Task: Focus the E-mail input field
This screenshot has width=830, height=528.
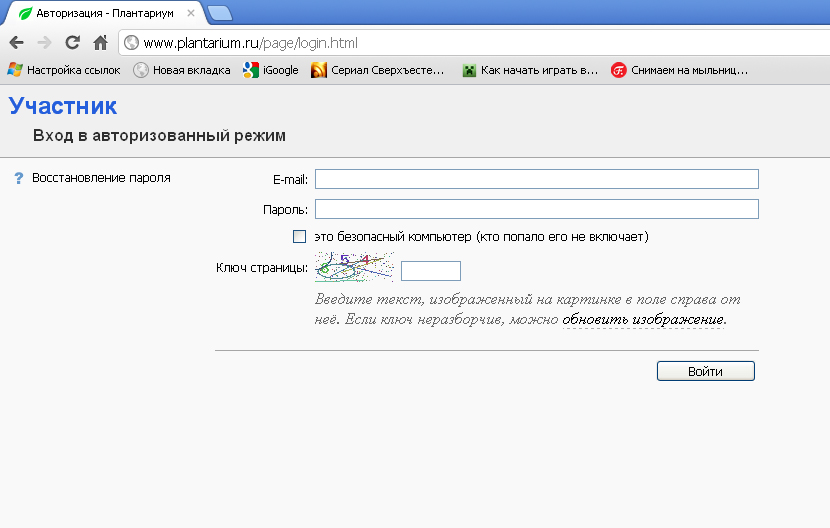Action: coord(536,179)
